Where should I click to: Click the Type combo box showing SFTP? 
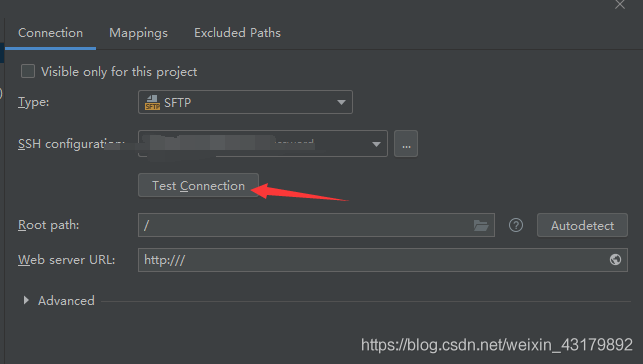tap(245, 102)
